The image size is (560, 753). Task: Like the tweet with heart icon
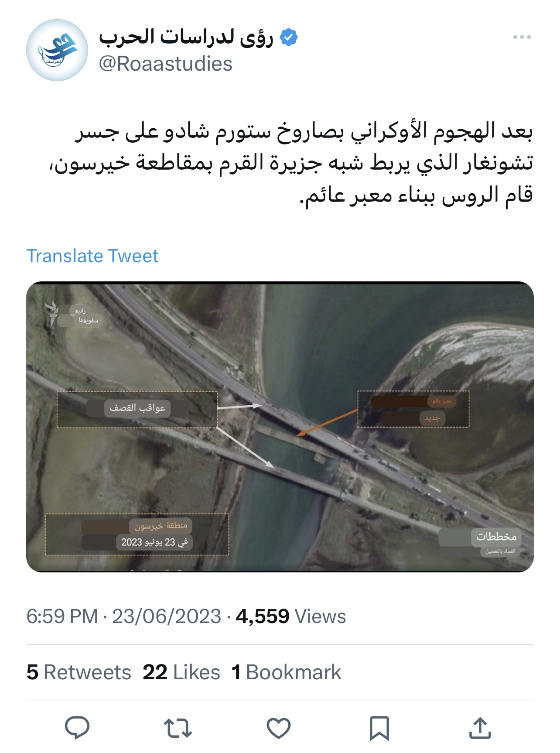click(x=279, y=728)
